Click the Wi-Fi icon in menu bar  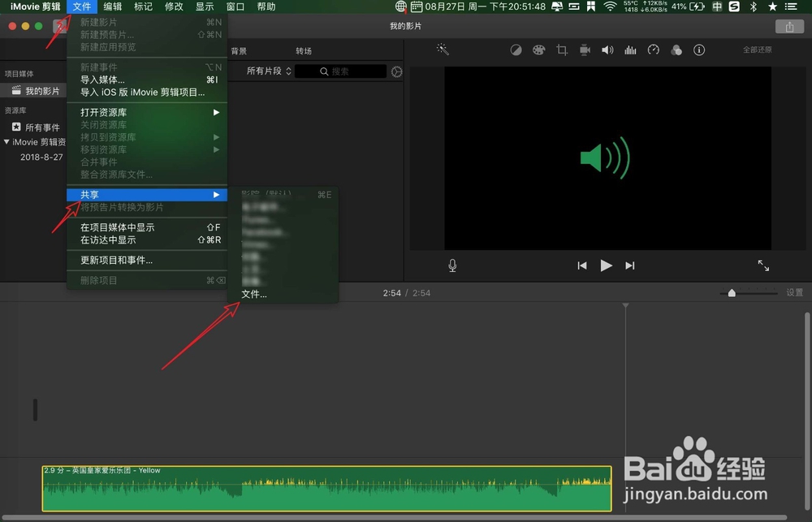pyautogui.click(x=610, y=6)
